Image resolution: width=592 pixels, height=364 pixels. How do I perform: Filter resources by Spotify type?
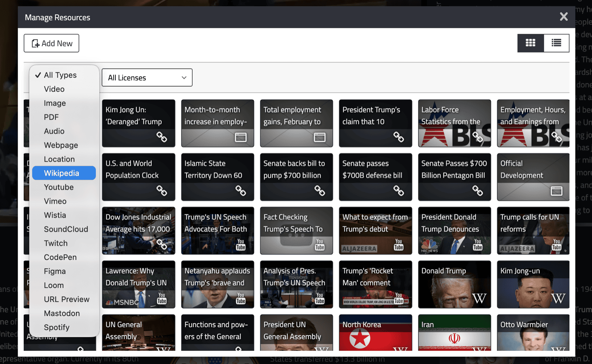(x=57, y=327)
